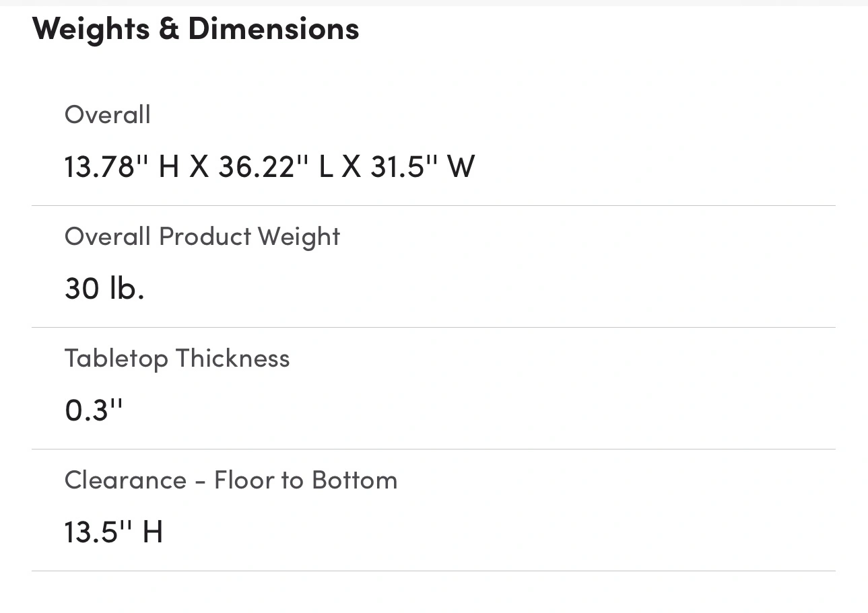This screenshot has height=613, width=868.
Task: Select the Clearance - Floor to Bottom label
Action: (231, 480)
